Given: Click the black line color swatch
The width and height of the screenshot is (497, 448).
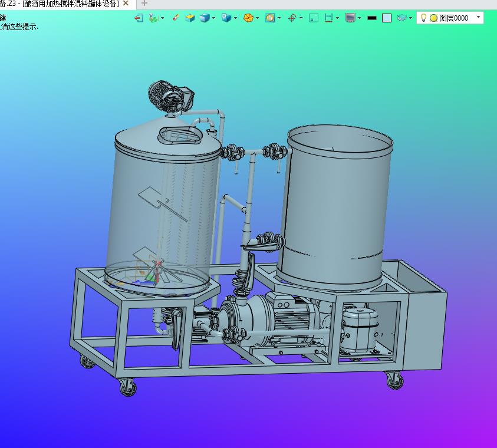Looking at the screenshot, I should click(x=371, y=18).
